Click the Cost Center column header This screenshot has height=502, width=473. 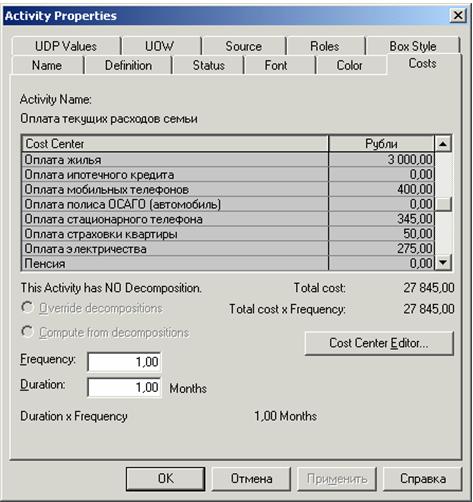click(x=175, y=144)
